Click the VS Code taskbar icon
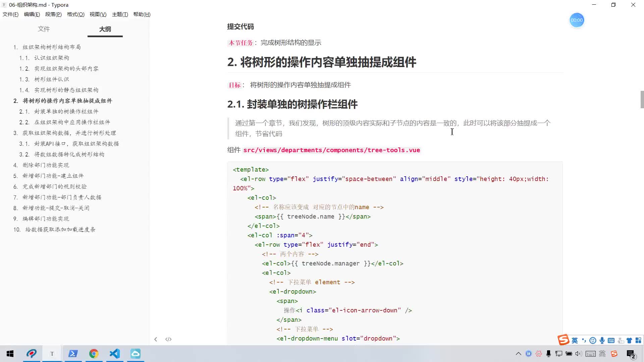The height and width of the screenshot is (362, 644). pyautogui.click(x=115, y=354)
